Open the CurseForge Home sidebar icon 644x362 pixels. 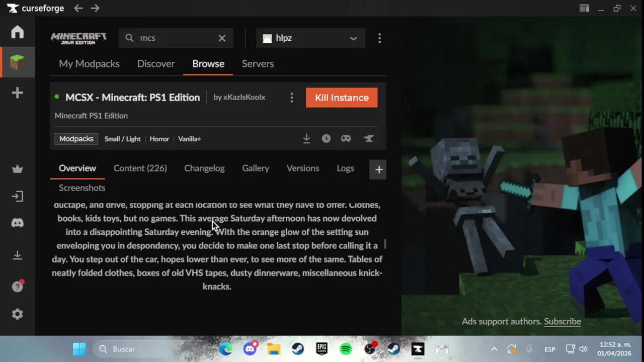coord(18,32)
